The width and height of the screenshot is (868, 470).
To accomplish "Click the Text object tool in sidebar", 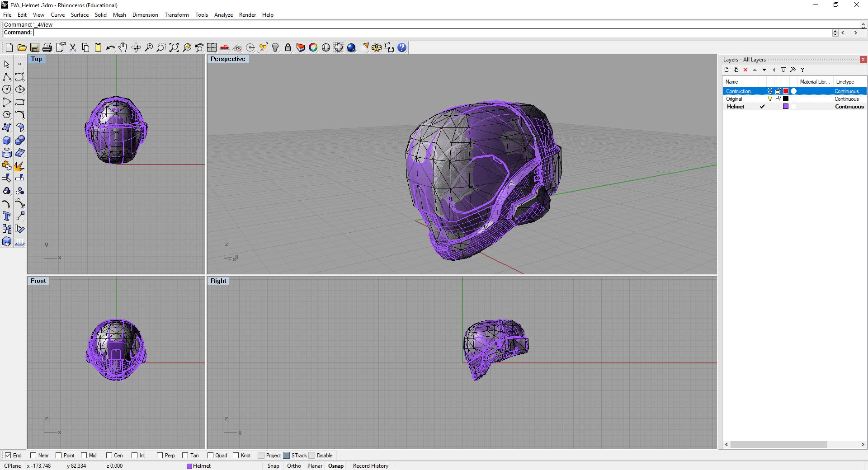I will tap(7, 216).
